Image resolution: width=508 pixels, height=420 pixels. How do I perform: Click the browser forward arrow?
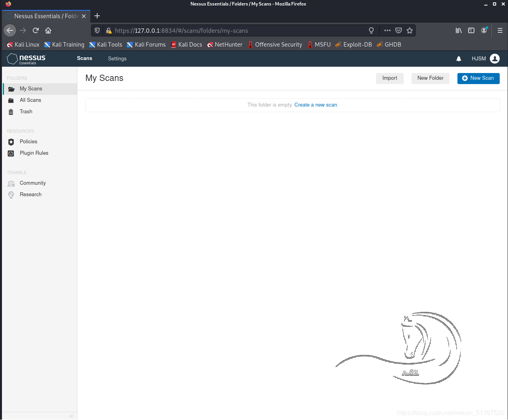[23, 30]
